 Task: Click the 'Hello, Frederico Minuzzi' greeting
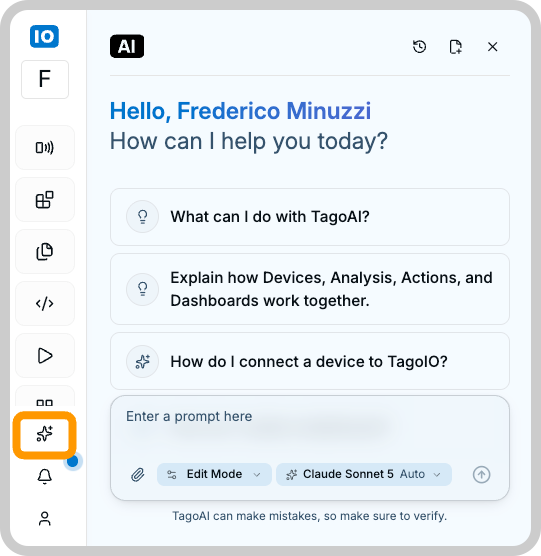click(240, 111)
